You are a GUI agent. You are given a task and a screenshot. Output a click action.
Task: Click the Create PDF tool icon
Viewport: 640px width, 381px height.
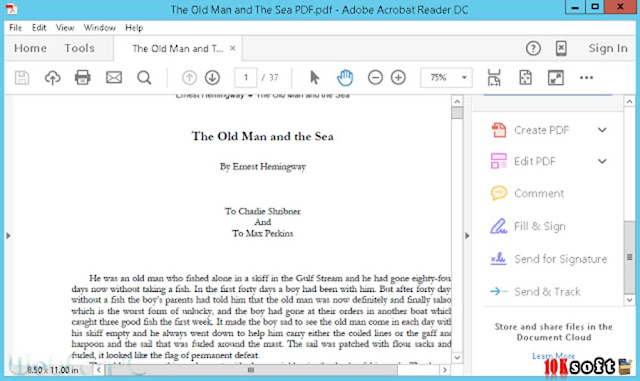(x=499, y=130)
